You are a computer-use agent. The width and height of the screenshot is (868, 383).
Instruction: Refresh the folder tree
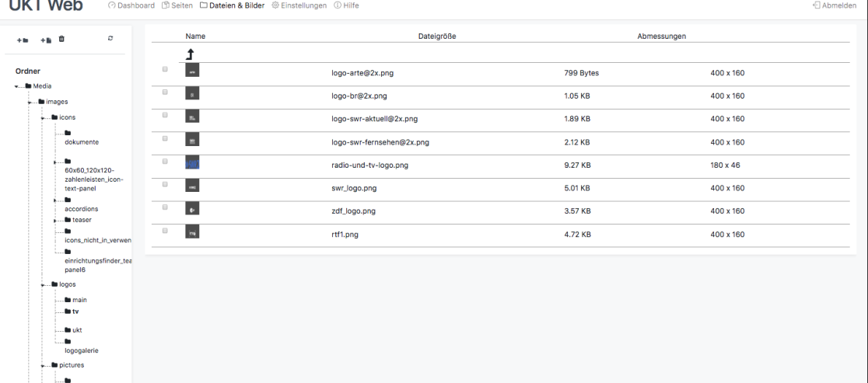[110, 38]
